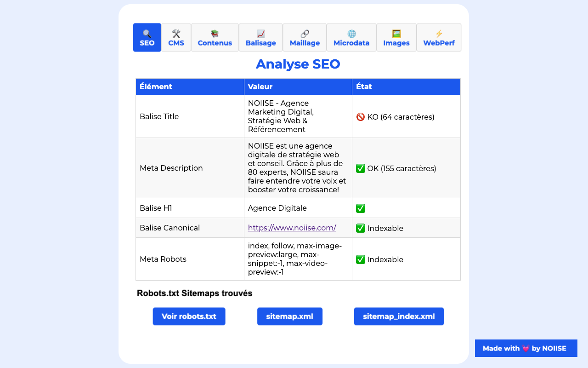Switch to the Microdata tab
The height and width of the screenshot is (368, 588).
[x=351, y=38]
